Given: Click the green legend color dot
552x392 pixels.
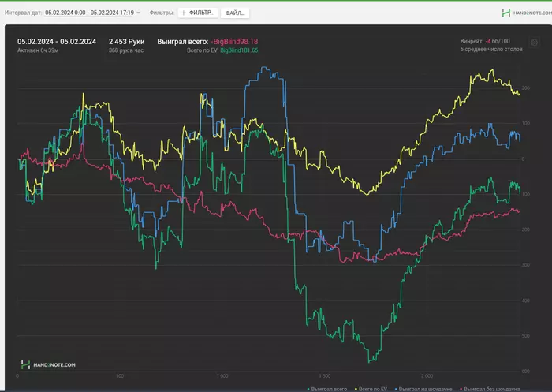Looking at the screenshot, I should coord(308,390).
